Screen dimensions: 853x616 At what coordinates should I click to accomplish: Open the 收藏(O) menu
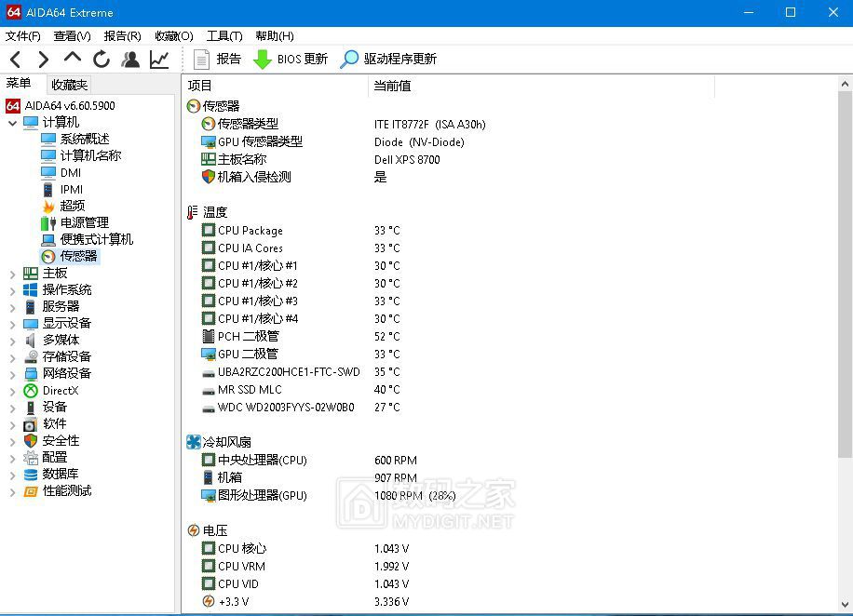pyautogui.click(x=173, y=36)
